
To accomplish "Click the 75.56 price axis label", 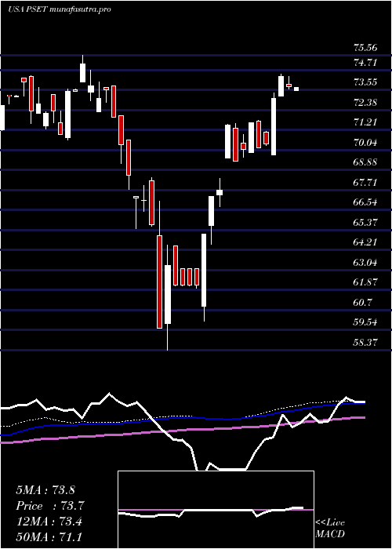I will tap(365, 48).
